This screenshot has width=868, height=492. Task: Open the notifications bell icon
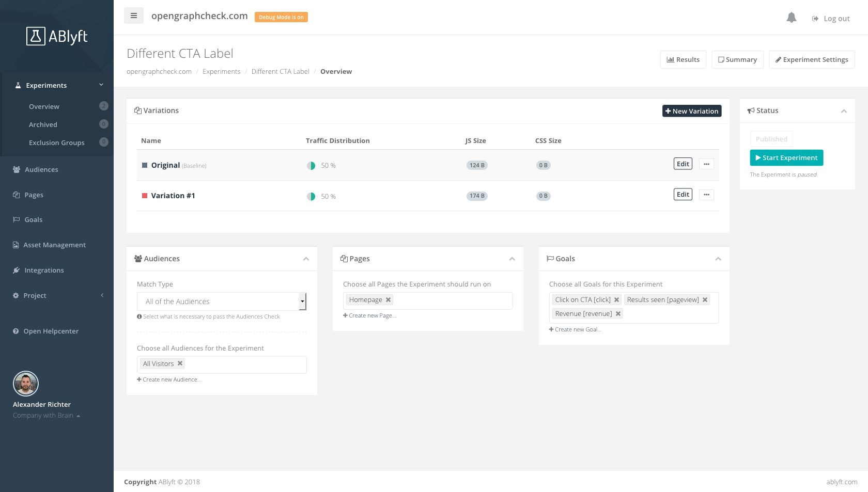792,17
